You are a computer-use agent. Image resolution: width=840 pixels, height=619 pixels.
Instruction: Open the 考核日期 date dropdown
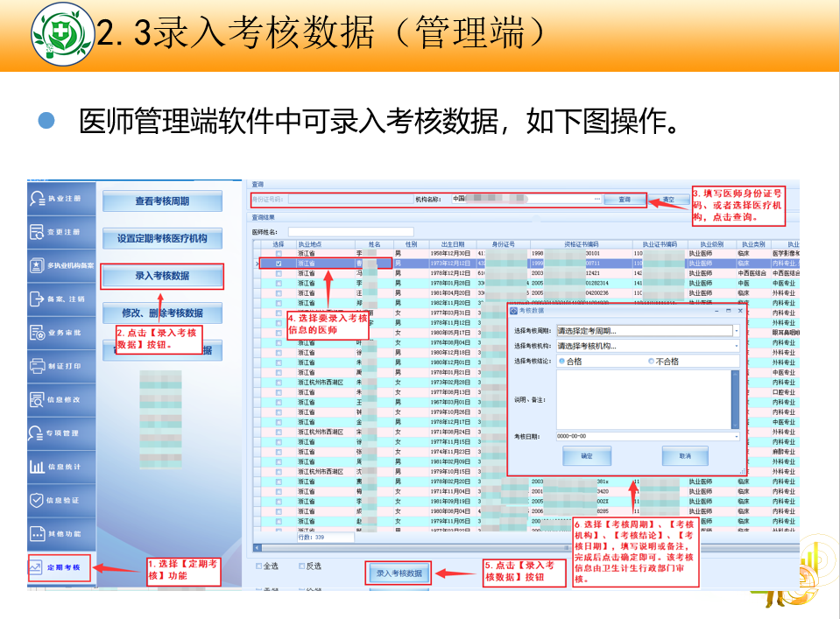coord(736,436)
